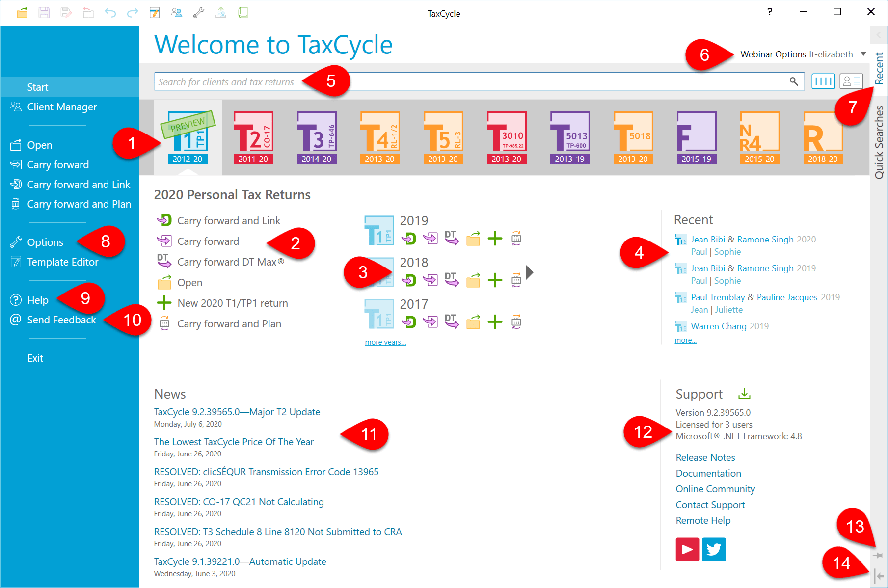Screen dimensions: 888x588
Task: Click the Remote Help link
Action: [703, 520]
